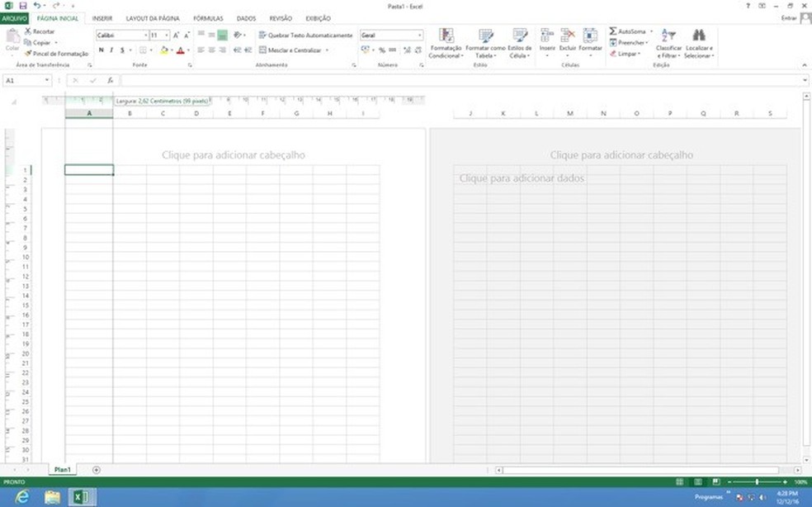Activate Pincel de Formatação format painter
Screen dimensions: 812x507
click(x=56, y=54)
